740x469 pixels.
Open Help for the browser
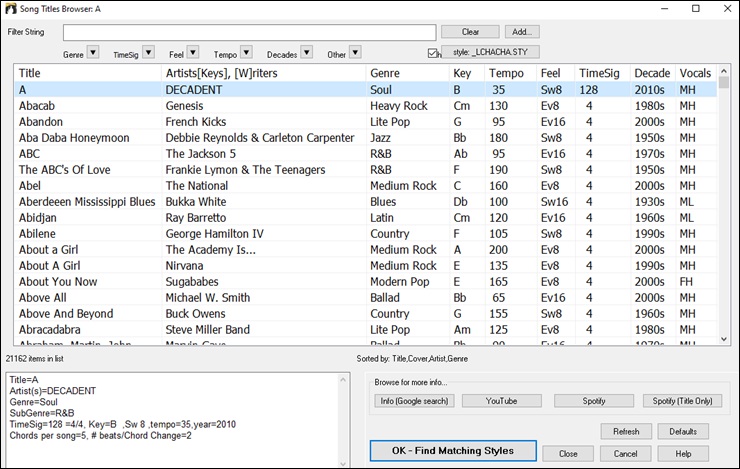point(683,453)
